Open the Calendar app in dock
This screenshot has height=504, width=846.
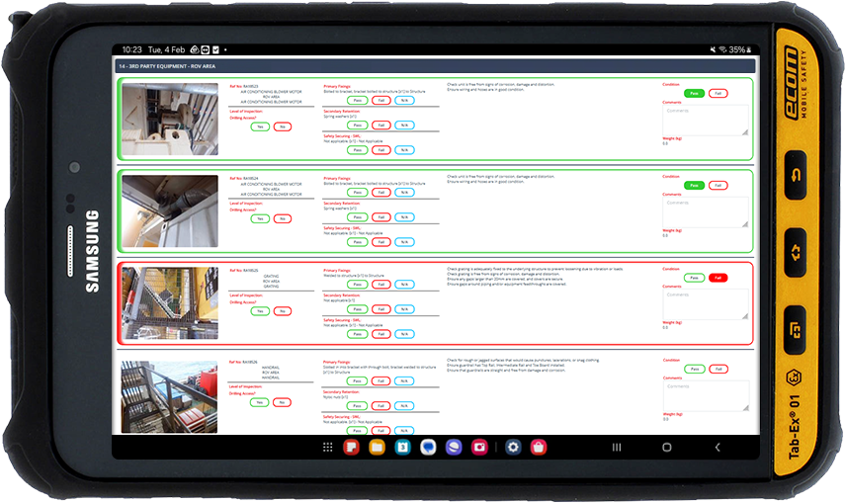402,448
